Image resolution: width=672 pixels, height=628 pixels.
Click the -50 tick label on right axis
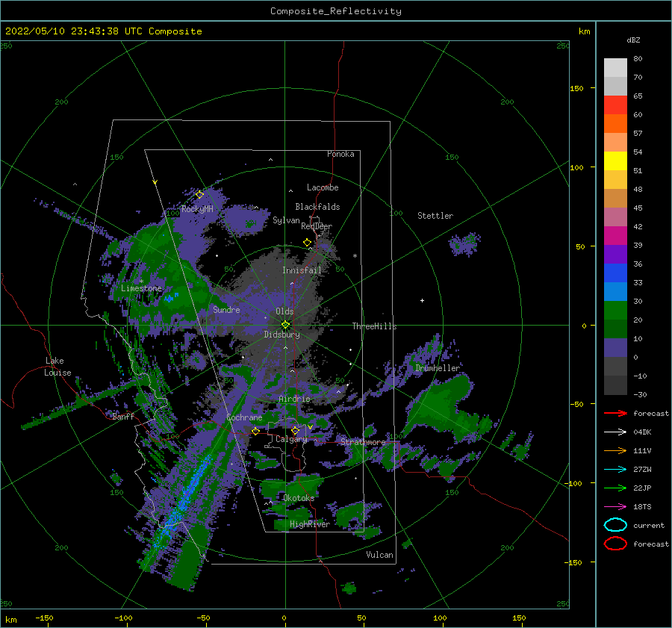tap(576, 404)
